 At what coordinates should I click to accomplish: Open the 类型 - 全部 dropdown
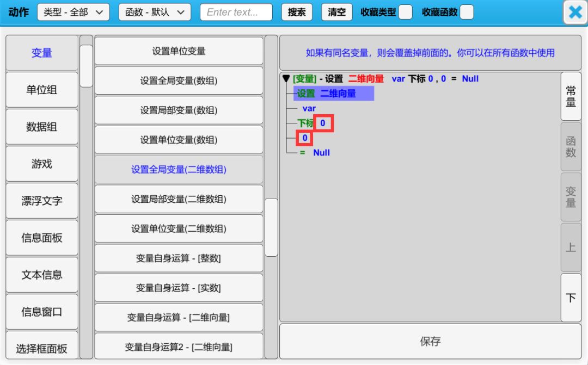(73, 12)
